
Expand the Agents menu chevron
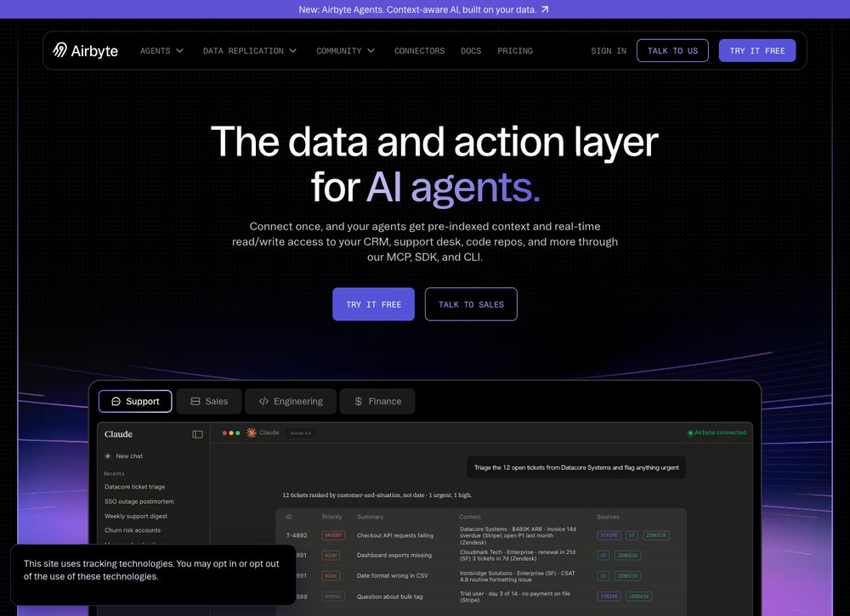coord(180,50)
